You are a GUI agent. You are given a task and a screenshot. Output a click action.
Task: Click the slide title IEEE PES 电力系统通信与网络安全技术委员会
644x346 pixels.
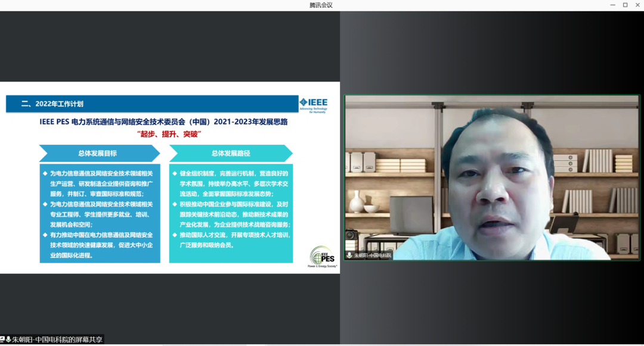(163, 121)
